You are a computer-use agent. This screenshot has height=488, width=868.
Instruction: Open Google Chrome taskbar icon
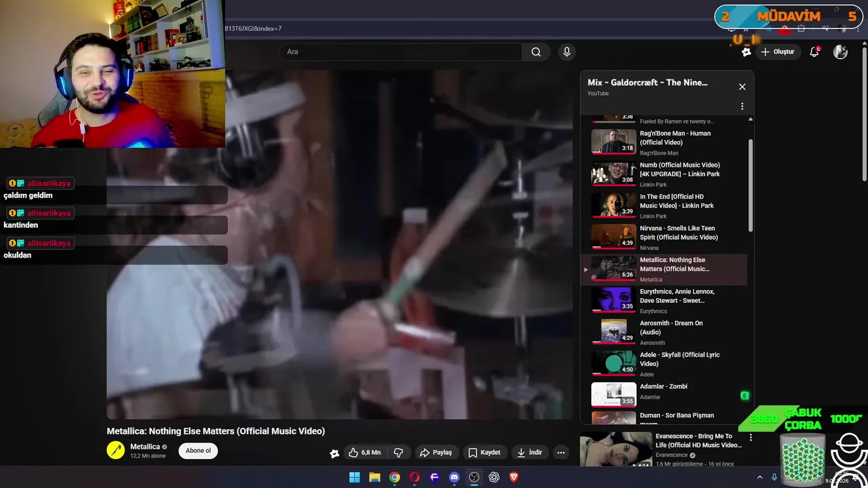pyautogui.click(x=395, y=477)
